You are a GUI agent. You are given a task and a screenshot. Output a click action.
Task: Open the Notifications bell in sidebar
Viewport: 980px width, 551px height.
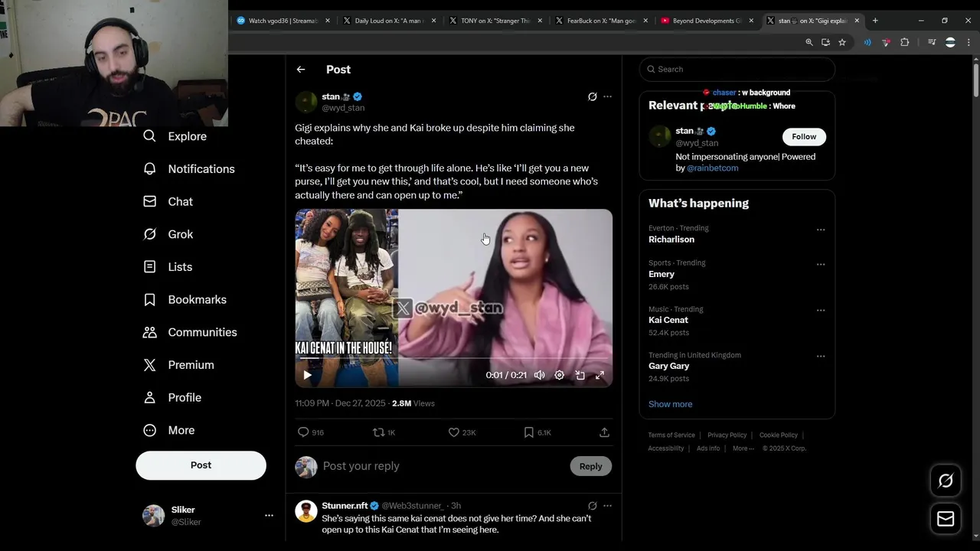tap(189, 169)
